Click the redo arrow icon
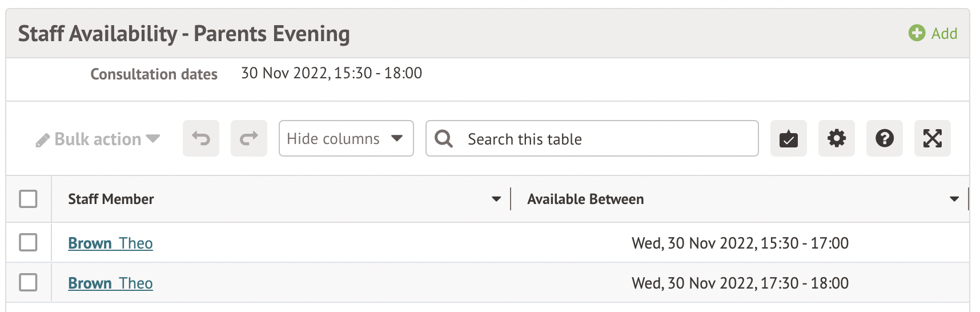 [249, 138]
